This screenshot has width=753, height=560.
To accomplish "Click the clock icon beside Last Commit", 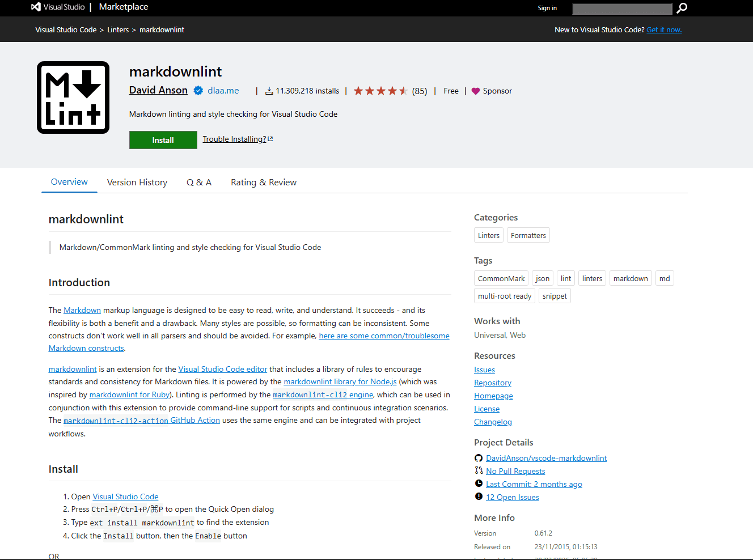I will pos(479,483).
